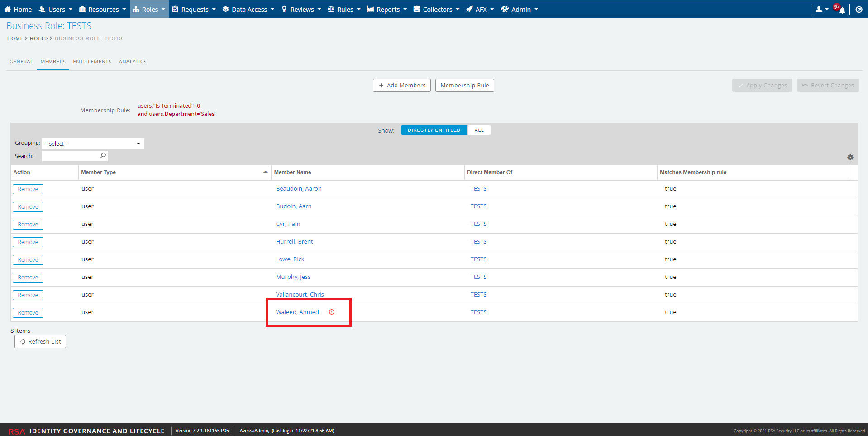Click the search magnifier icon

(103, 156)
